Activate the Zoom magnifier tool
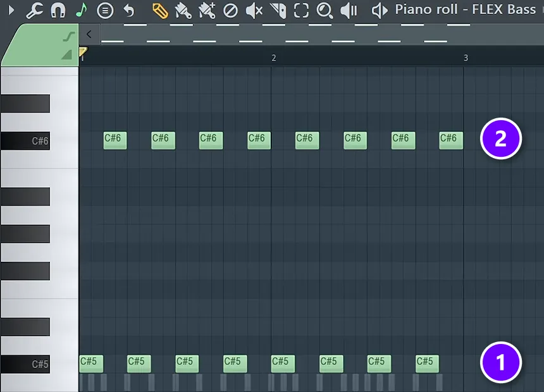544x392 pixels. (x=325, y=11)
